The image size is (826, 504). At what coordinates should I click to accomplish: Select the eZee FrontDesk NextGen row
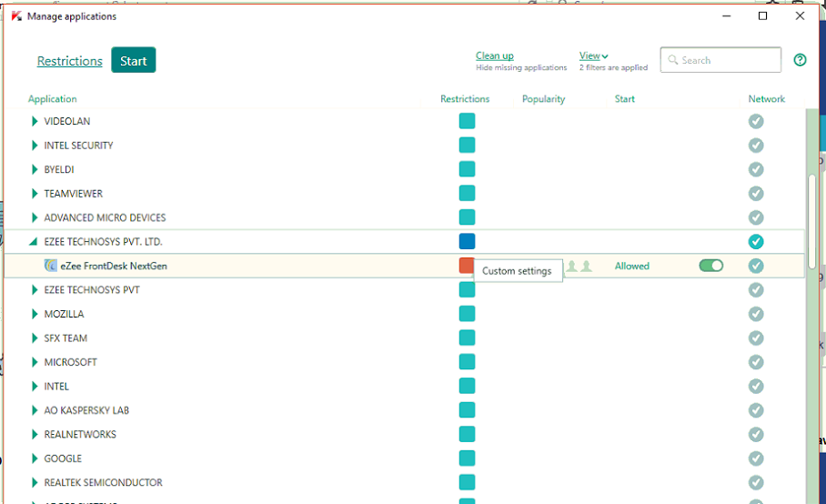(404, 266)
